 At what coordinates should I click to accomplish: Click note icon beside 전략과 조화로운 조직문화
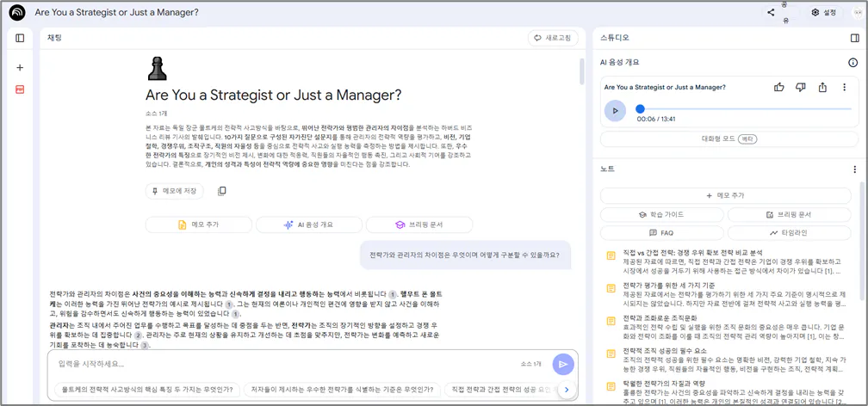(611, 321)
